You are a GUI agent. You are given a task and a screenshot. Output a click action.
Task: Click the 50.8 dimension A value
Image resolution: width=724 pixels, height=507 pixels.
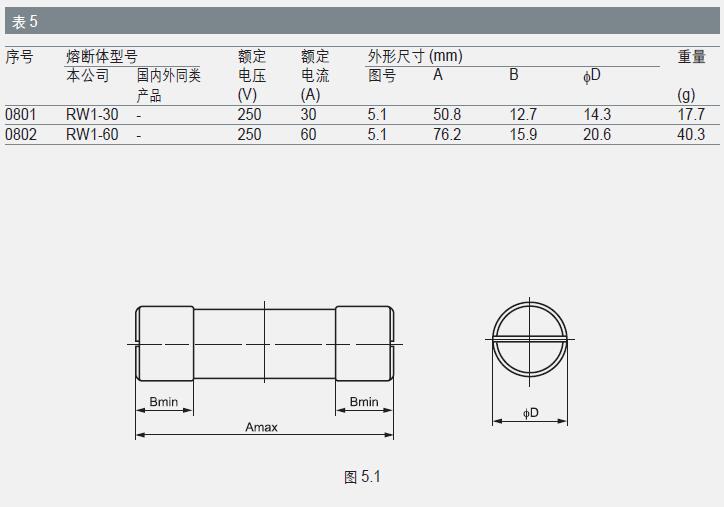pyautogui.click(x=446, y=115)
